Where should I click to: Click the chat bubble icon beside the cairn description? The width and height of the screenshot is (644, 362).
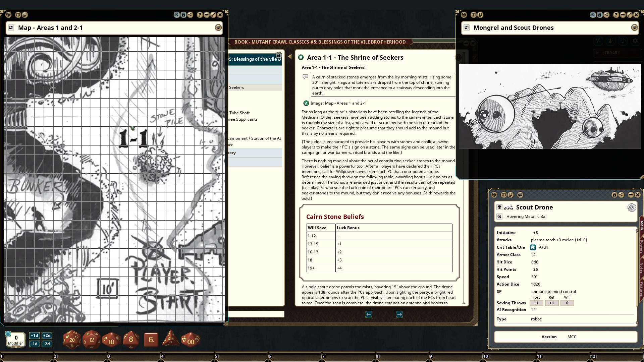(x=305, y=77)
